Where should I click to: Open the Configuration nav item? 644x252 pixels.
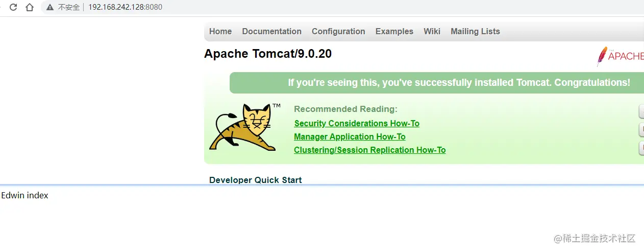tap(338, 31)
